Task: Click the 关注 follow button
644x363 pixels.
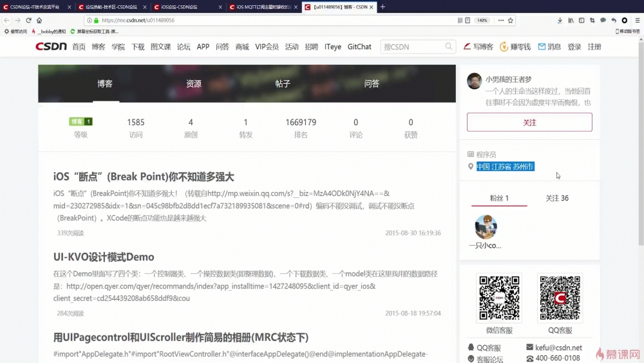Action: [x=529, y=122]
